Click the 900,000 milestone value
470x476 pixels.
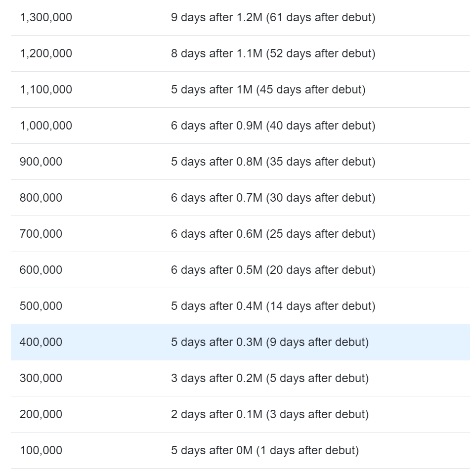[x=41, y=162]
